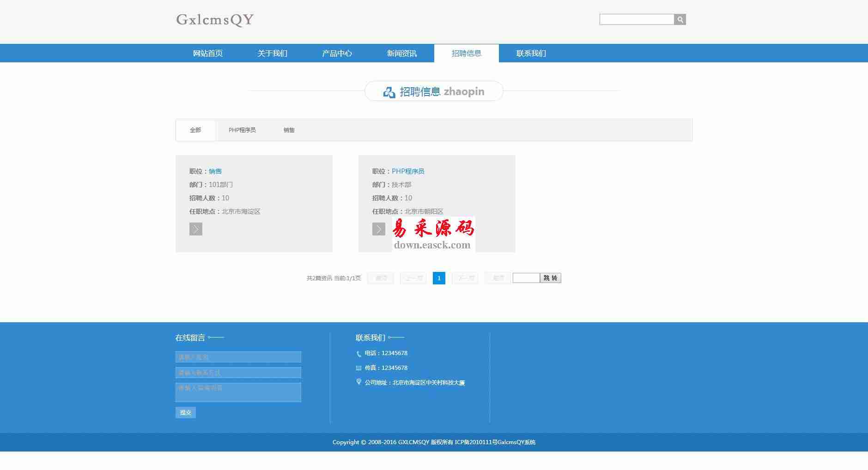Click the search input field in header
Screen dimensions: 868x470
pos(637,19)
